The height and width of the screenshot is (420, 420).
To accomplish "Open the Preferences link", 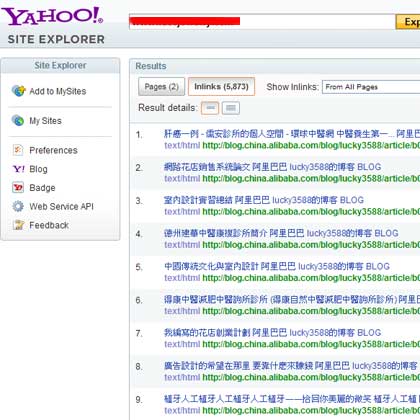I will tap(53, 150).
